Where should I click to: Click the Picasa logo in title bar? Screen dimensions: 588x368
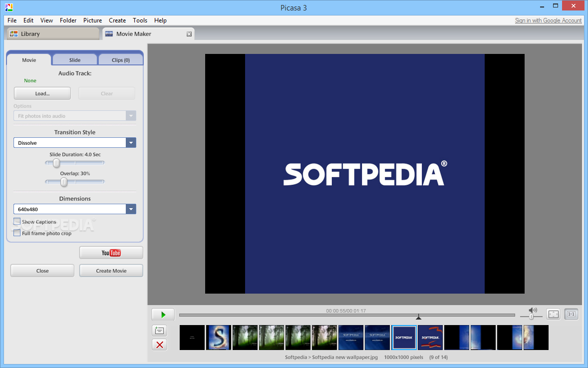point(9,7)
